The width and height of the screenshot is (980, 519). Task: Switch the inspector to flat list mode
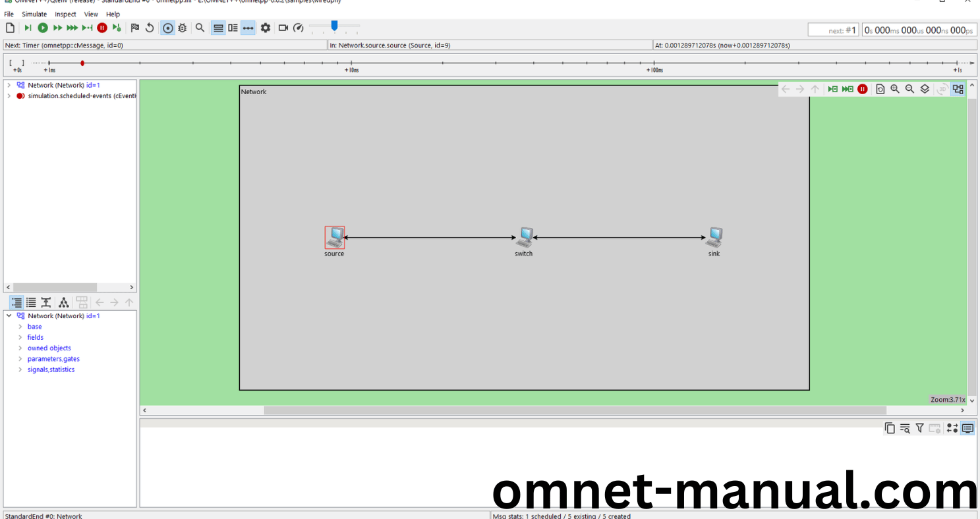31,302
